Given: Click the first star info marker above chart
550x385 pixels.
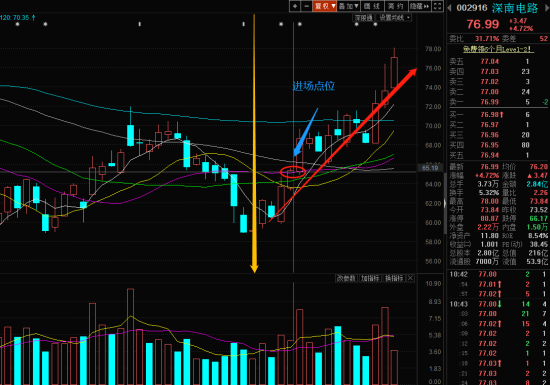Looking at the screenshot, I should click(x=18, y=24).
